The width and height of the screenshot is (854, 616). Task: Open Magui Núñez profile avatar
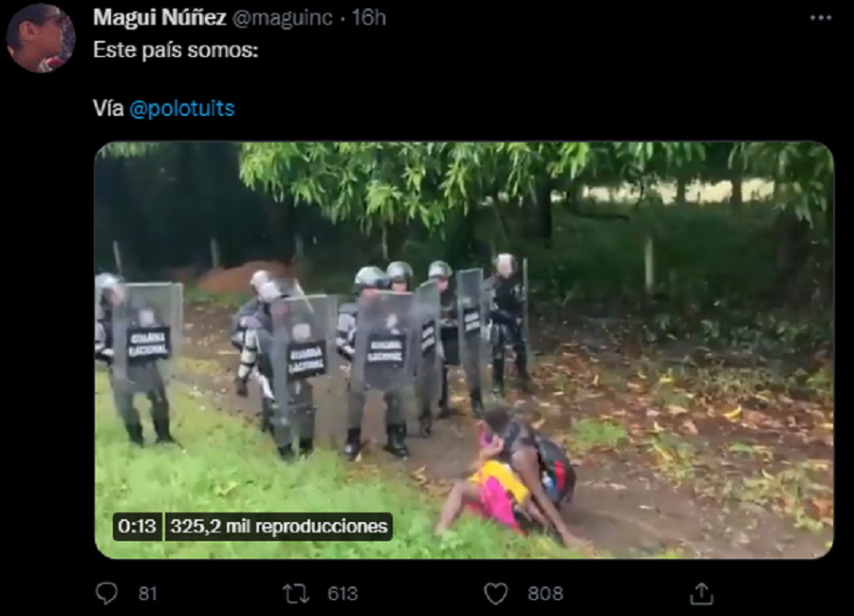(x=40, y=38)
